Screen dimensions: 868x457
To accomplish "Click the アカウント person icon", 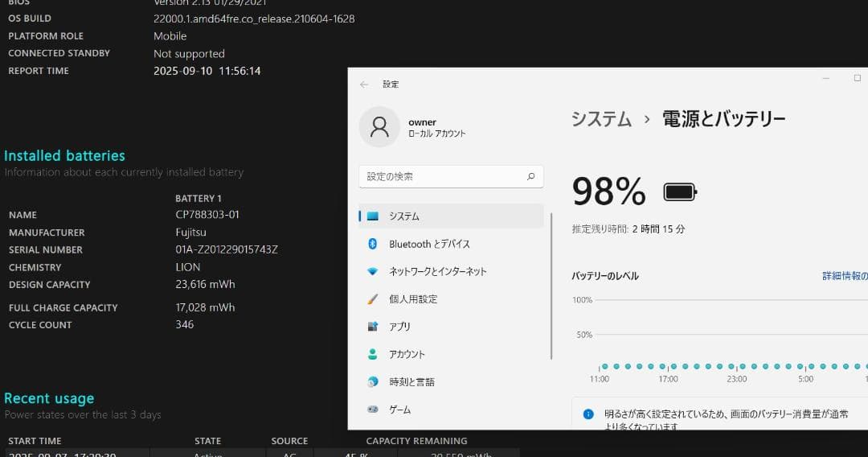I will (373, 354).
